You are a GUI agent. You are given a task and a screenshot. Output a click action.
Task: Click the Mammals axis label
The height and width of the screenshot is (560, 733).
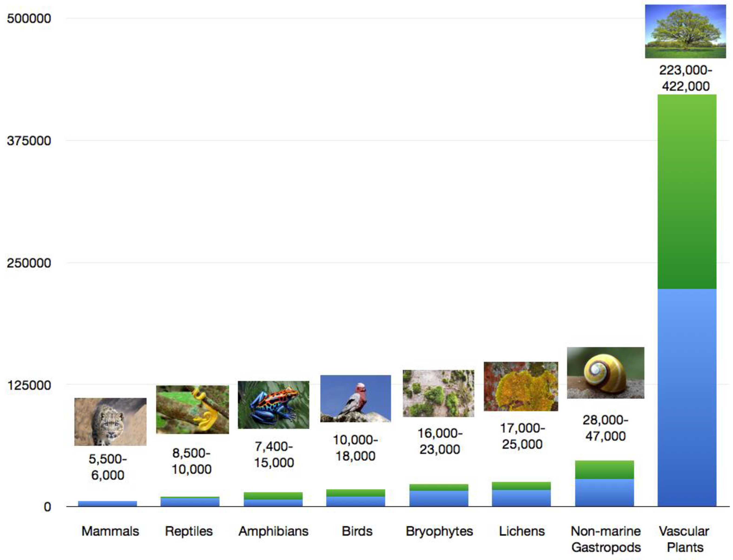(110, 531)
